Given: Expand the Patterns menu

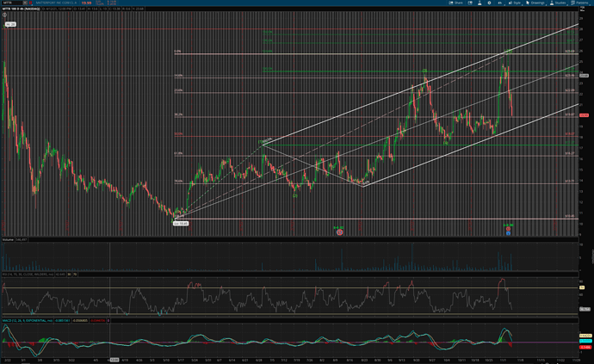Looking at the screenshot, I should 581,3.
